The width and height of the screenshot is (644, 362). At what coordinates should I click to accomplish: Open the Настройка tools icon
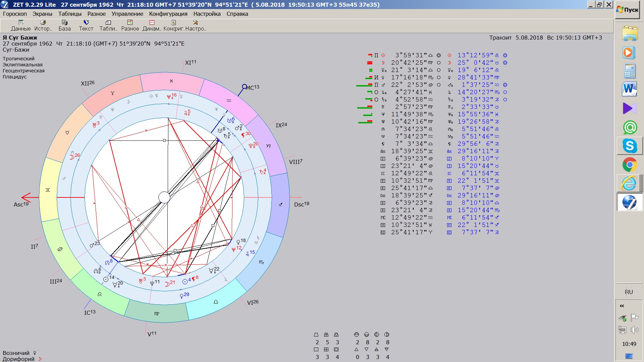click(196, 25)
